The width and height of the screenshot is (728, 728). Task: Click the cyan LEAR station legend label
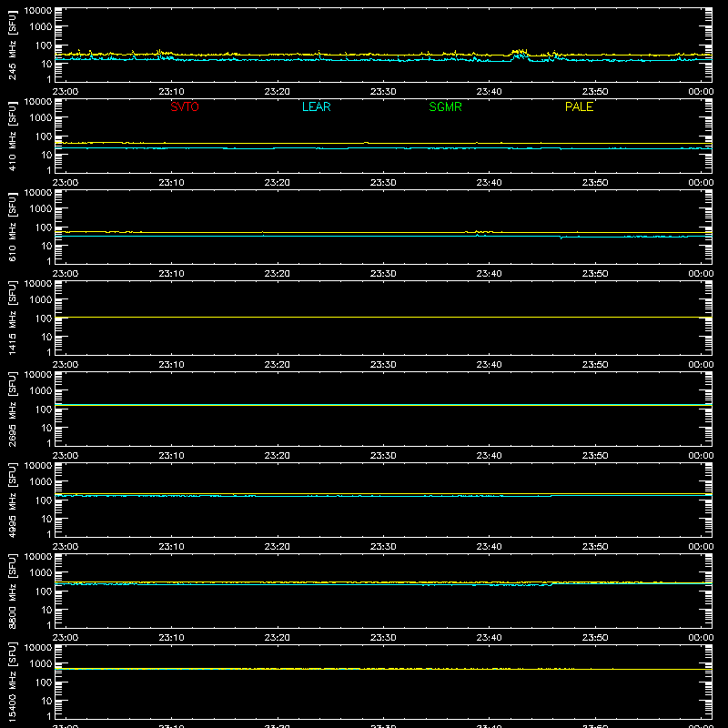(x=316, y=106)
